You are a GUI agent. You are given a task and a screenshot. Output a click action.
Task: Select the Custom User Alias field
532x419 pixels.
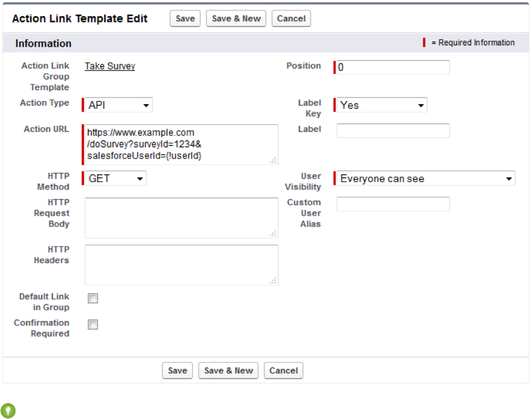click(x=393, y=204)
